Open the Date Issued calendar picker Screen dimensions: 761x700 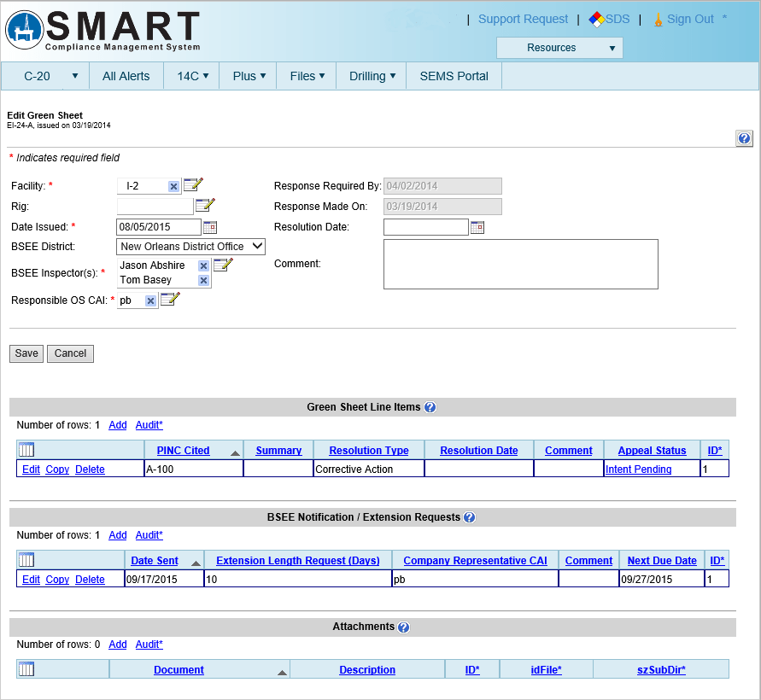point(210,227)
